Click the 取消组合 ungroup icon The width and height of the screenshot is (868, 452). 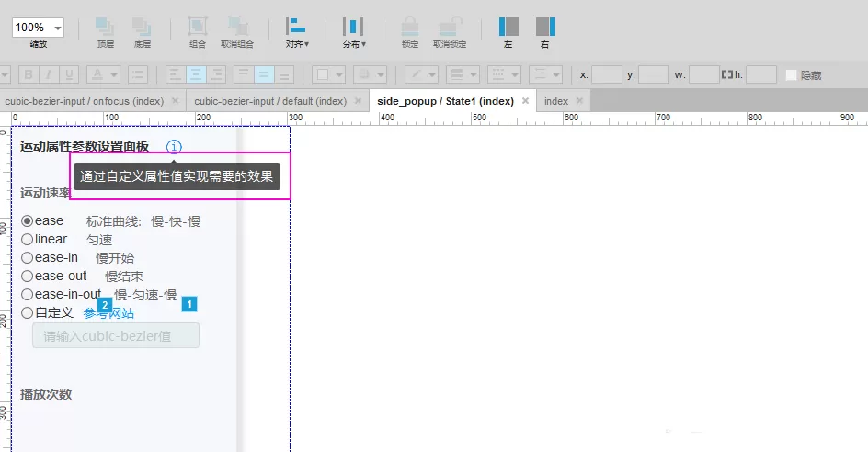(x=237, y=27)
